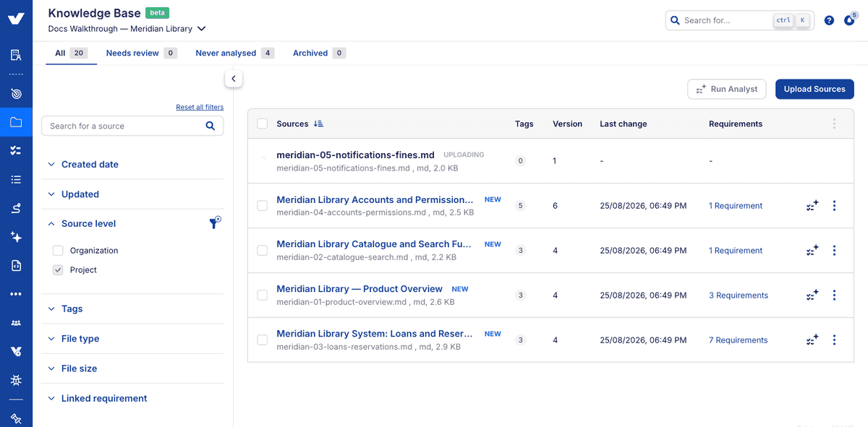Viewport: 868px width, 427px height.
Task: Open the help question mark icon
Action: coord(829,20)
